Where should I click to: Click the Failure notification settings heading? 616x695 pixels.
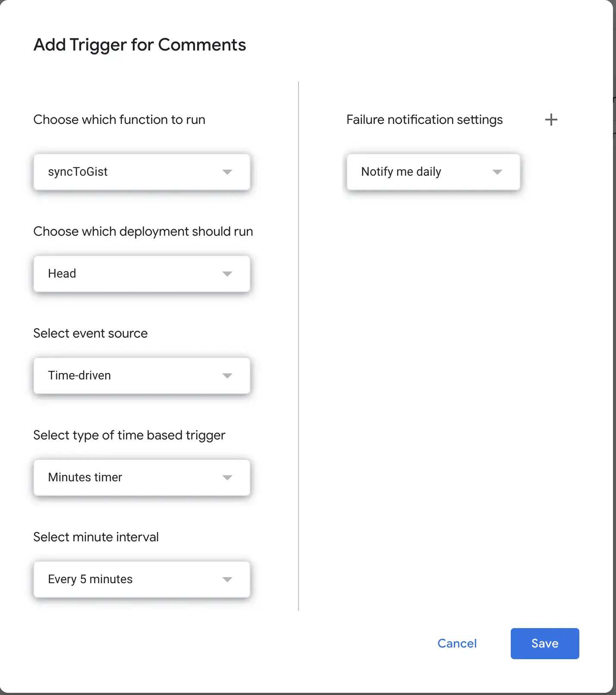click(x=424, y=120)
